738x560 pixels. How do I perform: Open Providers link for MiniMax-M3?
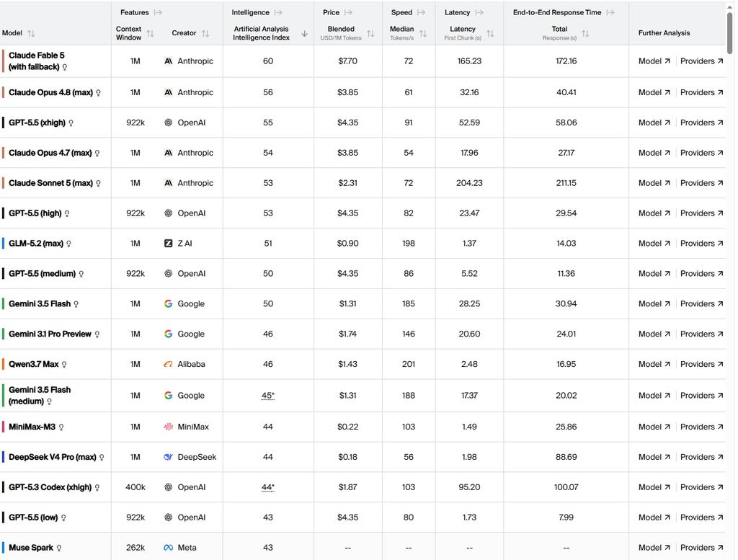tap(702, 427)
